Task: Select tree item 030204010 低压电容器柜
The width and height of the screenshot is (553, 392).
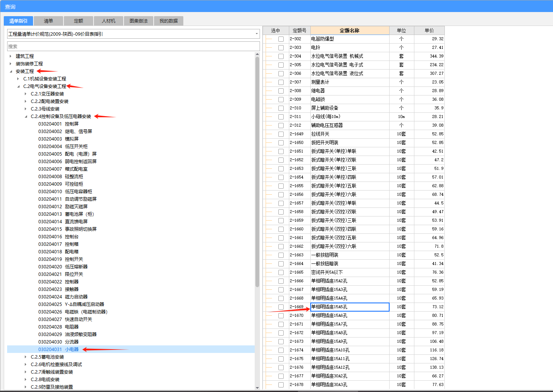Action: [x=65, y=191]
